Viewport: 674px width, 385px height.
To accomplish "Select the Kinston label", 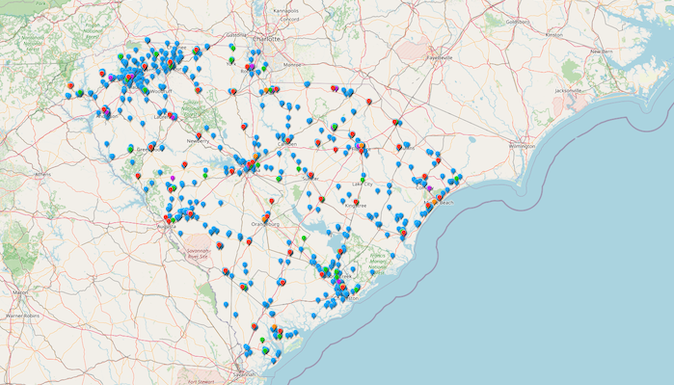I will (x=554, y=35).
